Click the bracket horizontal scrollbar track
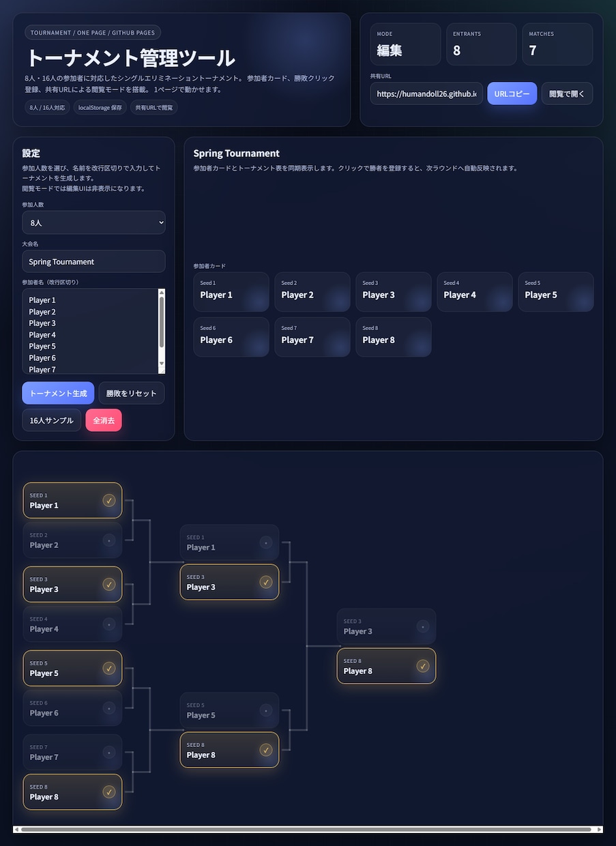The image size is (616, 846). 307,830
